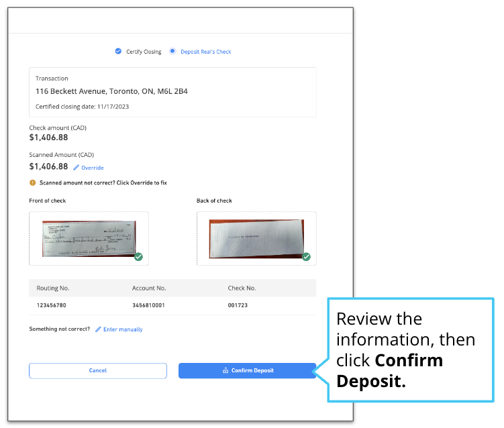Click the Front of check label
Screen dimensions: 504x428
(x=47, y=201)
